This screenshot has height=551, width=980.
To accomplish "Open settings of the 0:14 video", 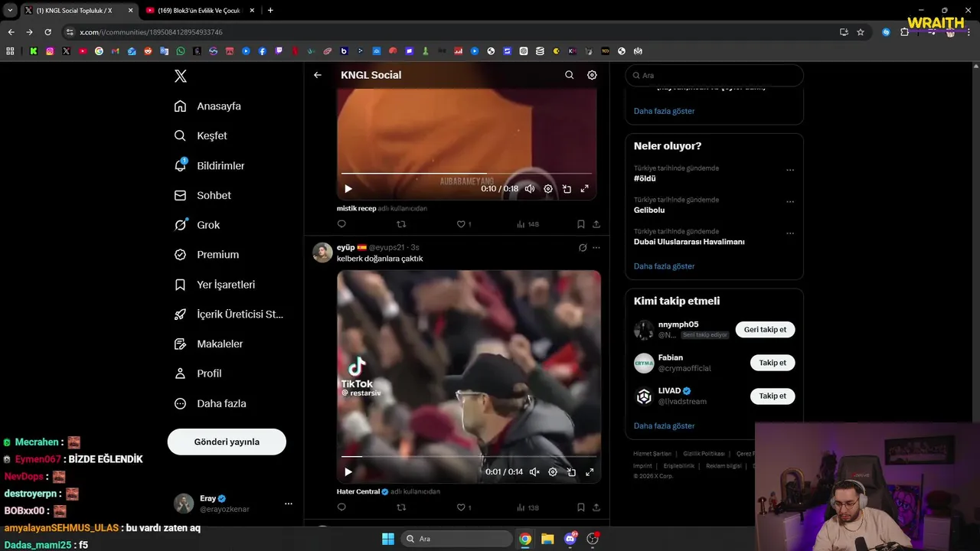I will click(553, 472).
